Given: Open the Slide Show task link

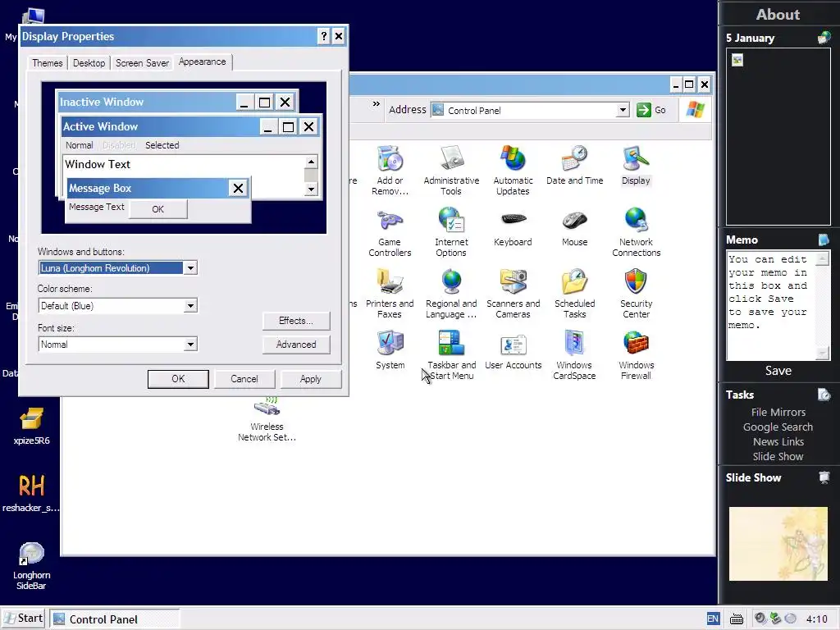Looking at the screenshot, I should 778,456.
